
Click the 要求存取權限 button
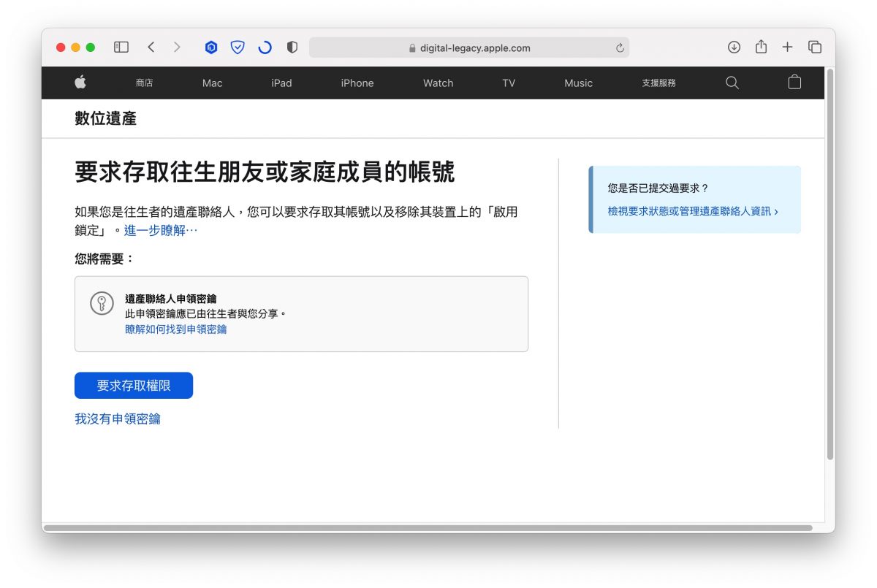[134, 386]
